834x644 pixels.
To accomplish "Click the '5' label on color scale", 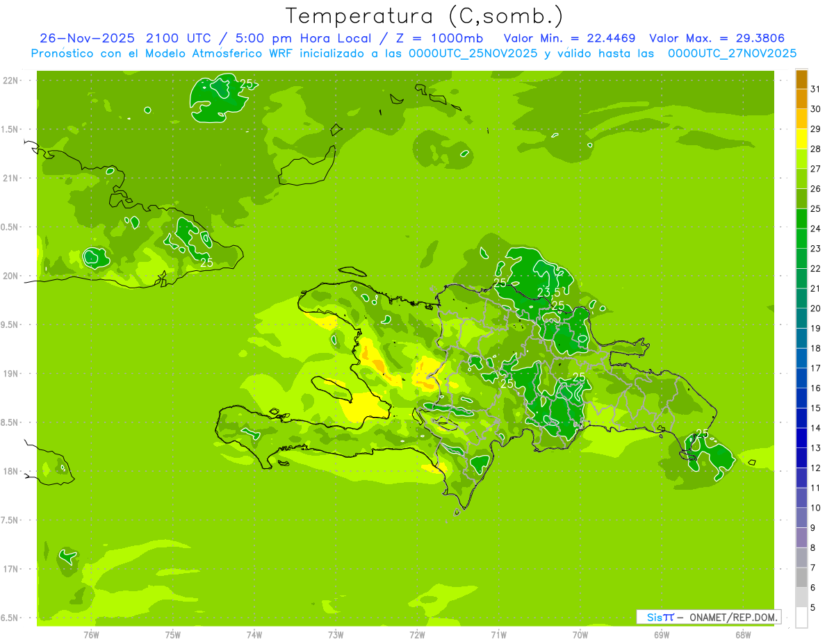I will [813, 607].
